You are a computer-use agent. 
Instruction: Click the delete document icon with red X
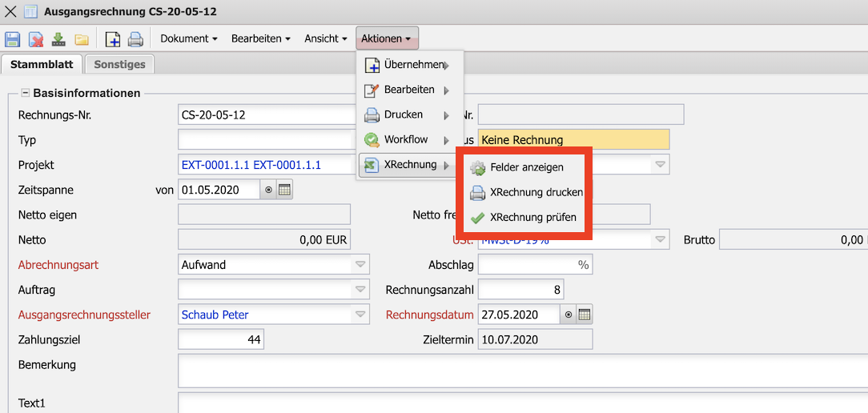coord(36,39)
